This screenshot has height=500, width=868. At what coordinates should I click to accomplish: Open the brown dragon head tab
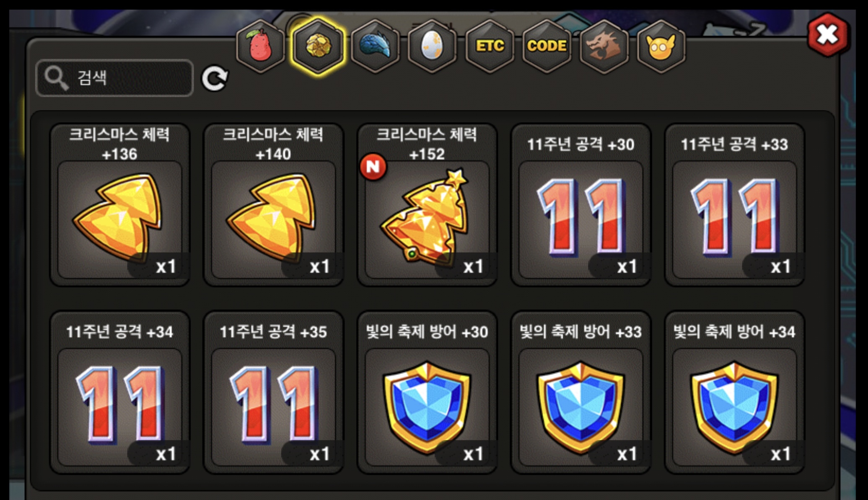[604, 46]
